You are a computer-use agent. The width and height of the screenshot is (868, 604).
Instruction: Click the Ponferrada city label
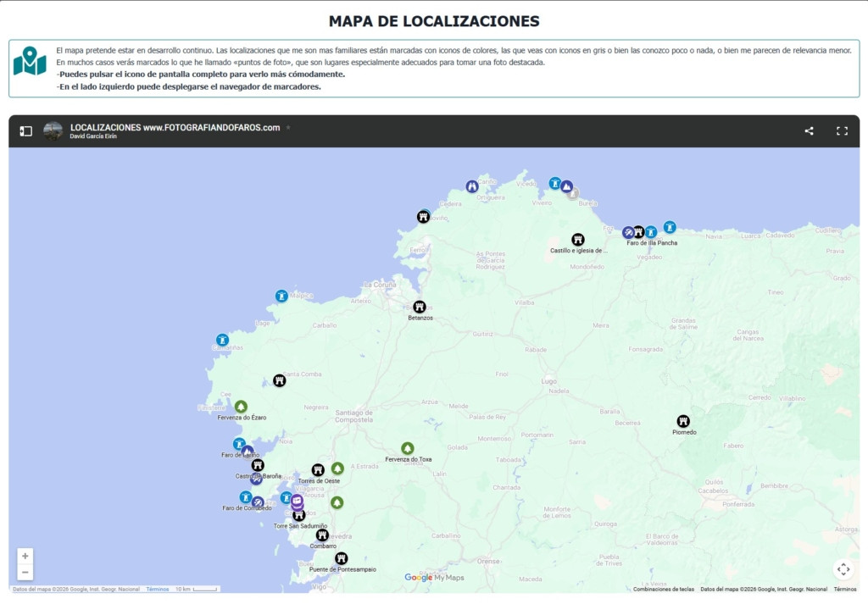pos(738,504)
